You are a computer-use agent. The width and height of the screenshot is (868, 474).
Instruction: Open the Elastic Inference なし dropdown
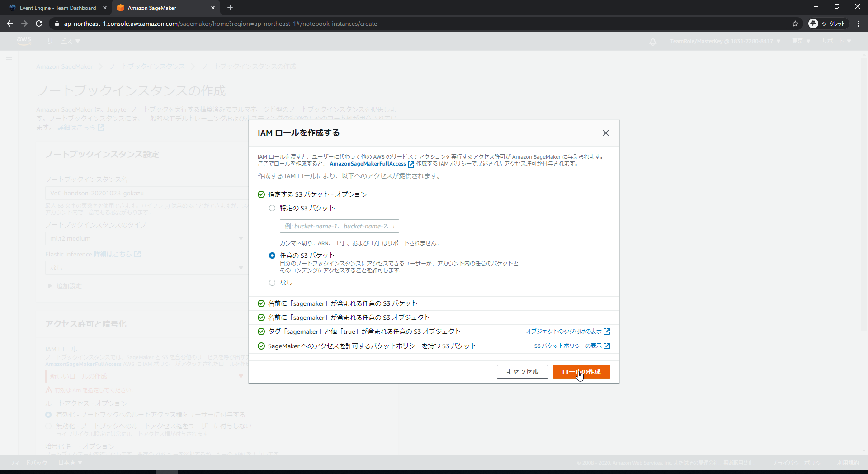(147, 268)
